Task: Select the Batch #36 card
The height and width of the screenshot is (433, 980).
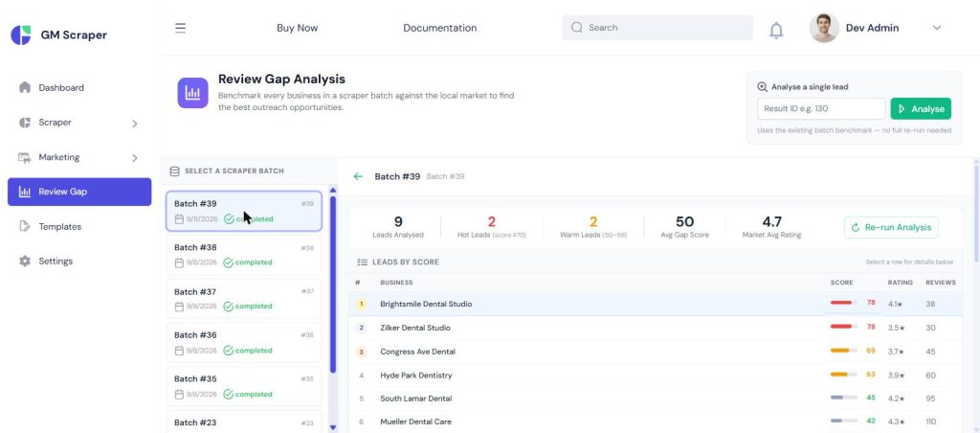Action: point(244,342)
